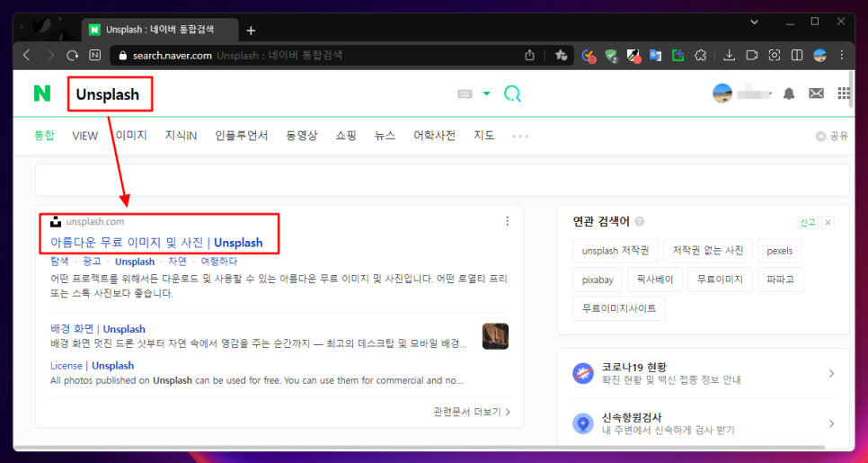Select related search pixabay
This screenshot has width=868, height=463.
(598, 280)
